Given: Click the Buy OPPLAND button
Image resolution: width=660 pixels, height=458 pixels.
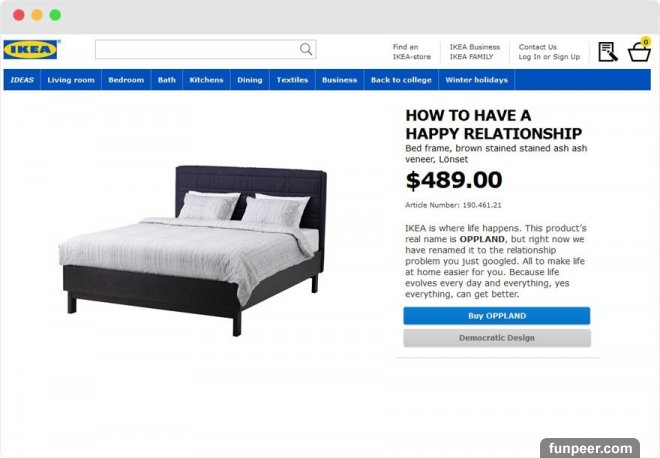Looking at the screenshot, I should (497, 316).
